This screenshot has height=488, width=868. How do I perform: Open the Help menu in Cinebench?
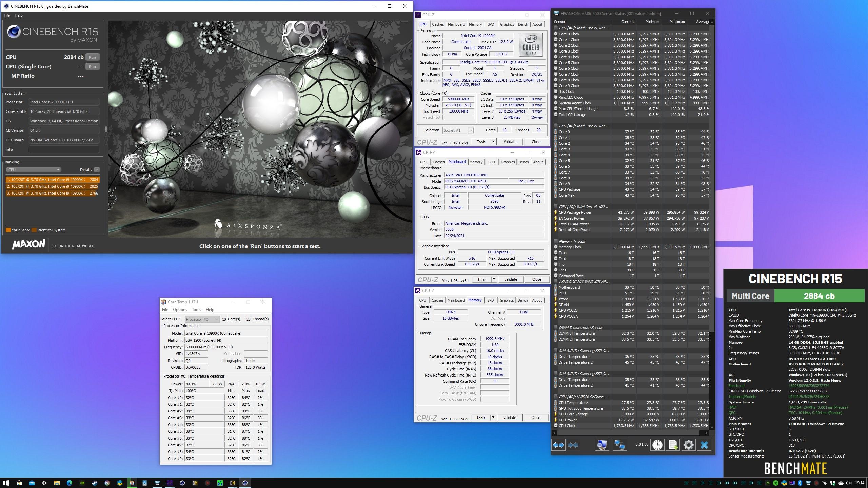click(x=19, y=15)
